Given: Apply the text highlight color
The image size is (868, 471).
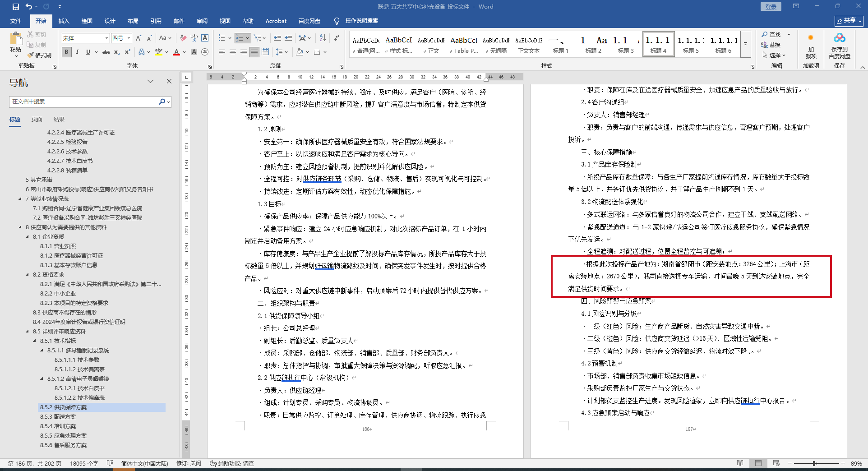Looking at the screenshot, I should (x=159, y=52).
